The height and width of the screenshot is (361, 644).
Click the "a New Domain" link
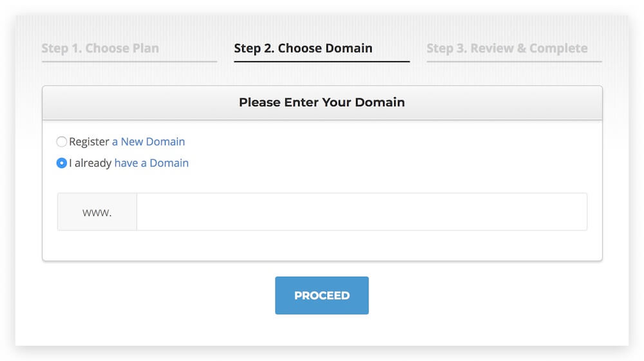click(148, 142)
